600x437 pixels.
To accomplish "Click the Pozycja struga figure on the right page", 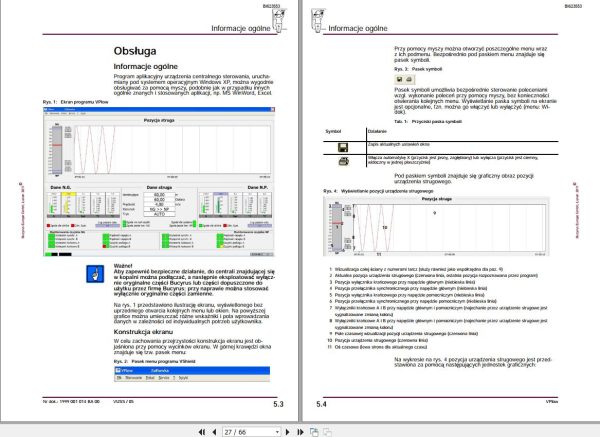I will click(436, 226).
